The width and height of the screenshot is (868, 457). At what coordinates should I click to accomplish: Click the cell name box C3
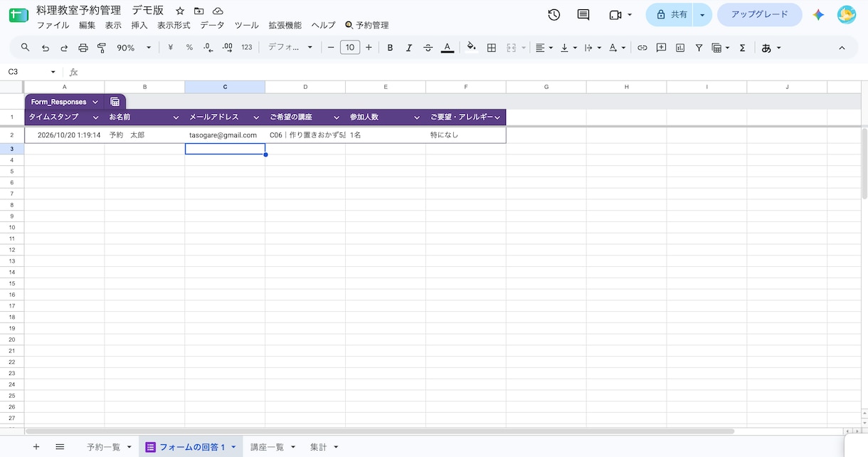coord(32,72)
